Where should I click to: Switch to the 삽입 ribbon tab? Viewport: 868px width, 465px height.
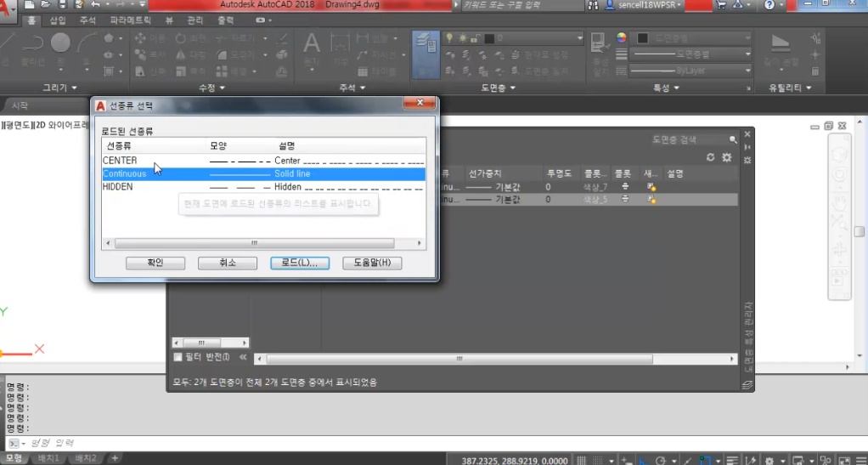click(58, 20)
